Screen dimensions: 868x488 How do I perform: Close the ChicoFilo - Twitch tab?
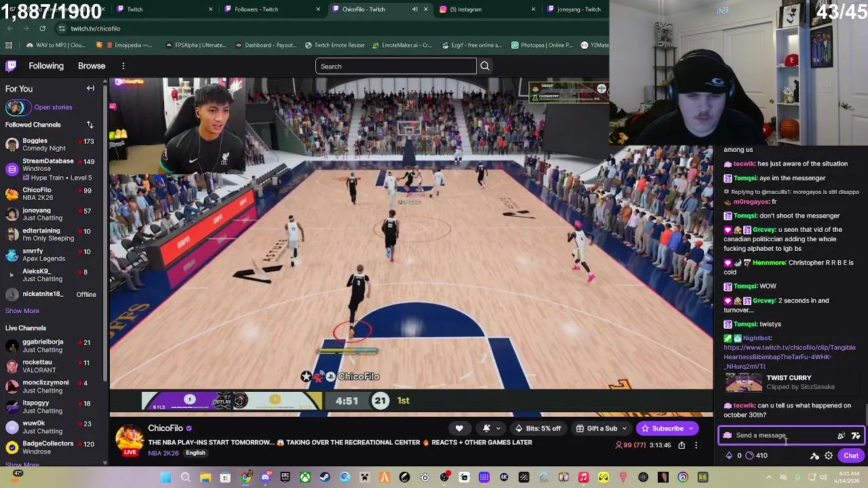tap(426, 9)
